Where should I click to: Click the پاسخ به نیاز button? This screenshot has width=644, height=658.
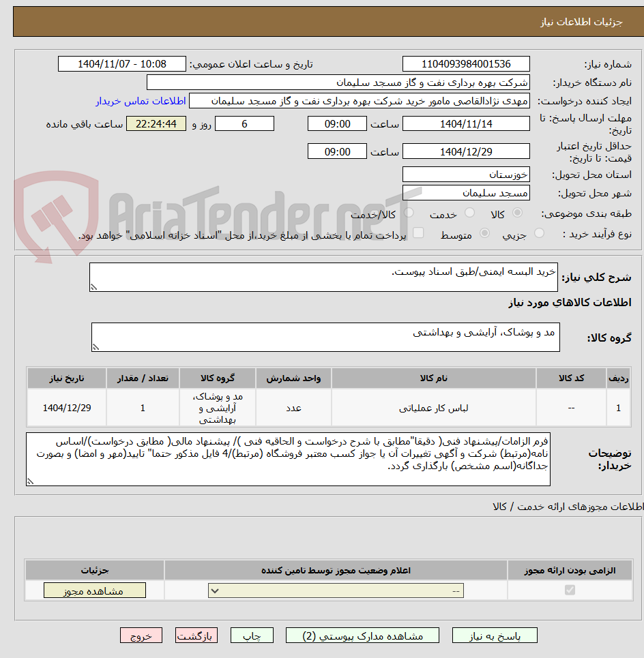point(495,635)
